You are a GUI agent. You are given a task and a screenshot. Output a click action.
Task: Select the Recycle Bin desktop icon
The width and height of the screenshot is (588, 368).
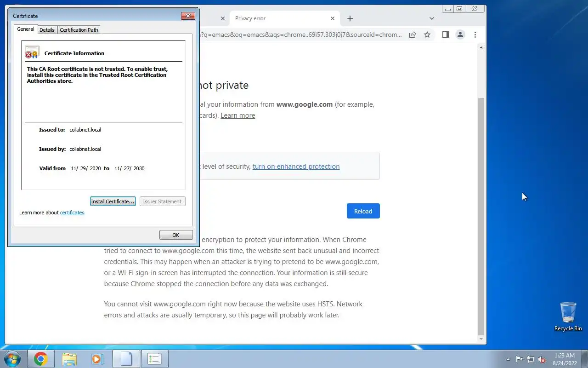[568, 316]
